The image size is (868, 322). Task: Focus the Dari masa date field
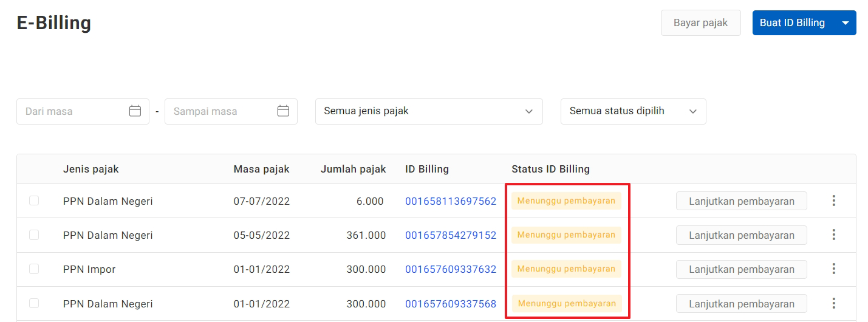[x=73, y=111]
